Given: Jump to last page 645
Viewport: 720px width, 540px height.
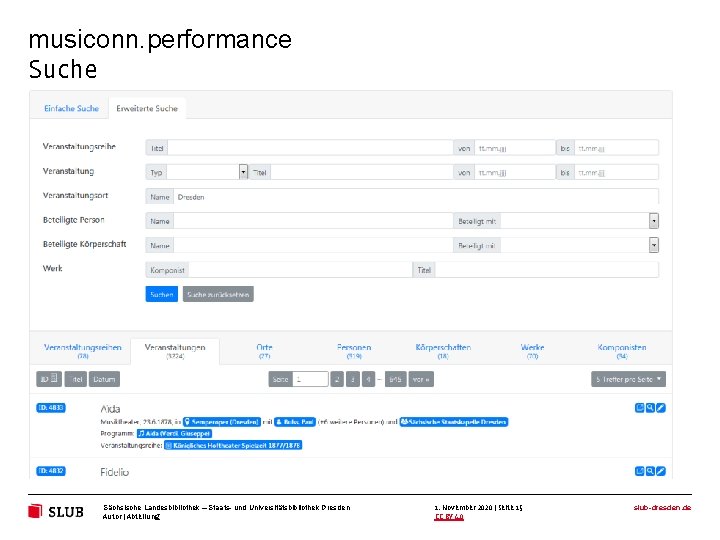Looking at the screenshot, I should point(395,379).
